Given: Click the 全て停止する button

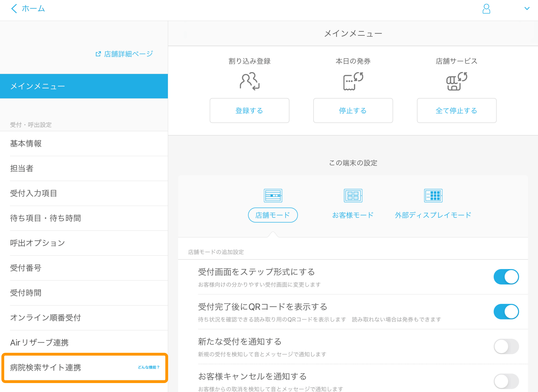Looking at the screenshot, I should coord(456,110).
